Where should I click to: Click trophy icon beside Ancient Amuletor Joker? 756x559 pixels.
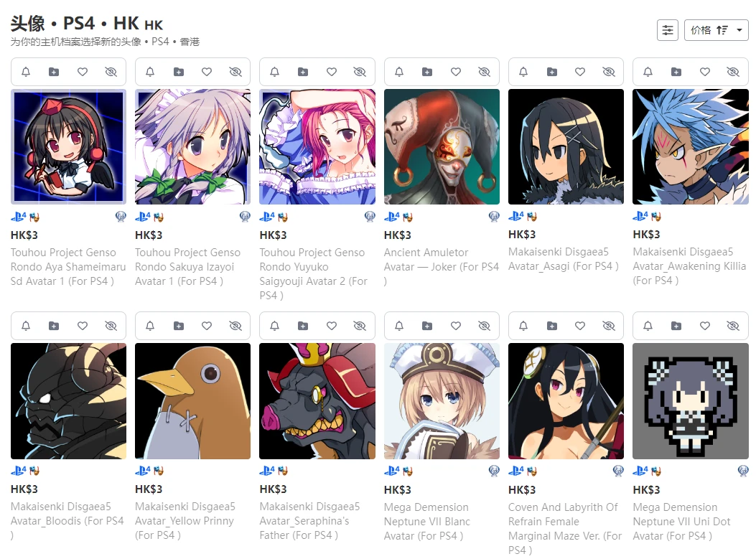494,217
